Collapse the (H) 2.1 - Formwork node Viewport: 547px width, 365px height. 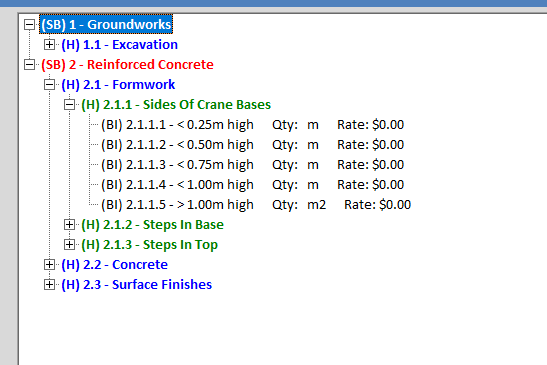(50, 84)
